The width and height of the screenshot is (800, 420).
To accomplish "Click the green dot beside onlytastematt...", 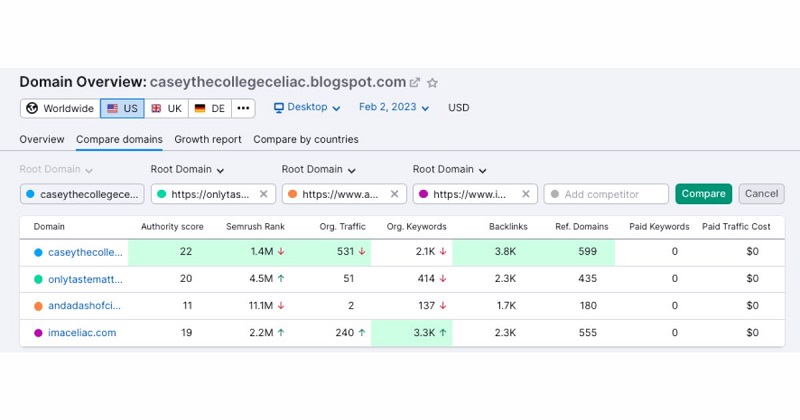I will click(38, 279).
